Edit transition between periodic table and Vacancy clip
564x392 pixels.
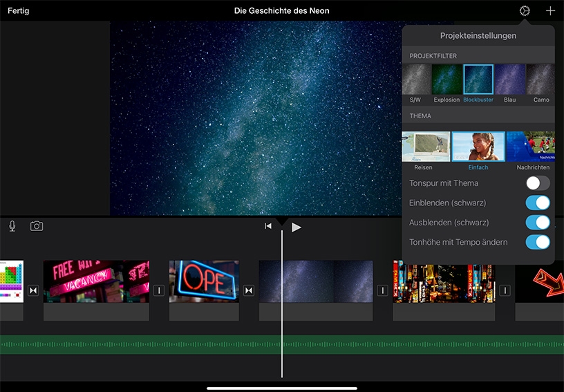click(x=33, y=290)
